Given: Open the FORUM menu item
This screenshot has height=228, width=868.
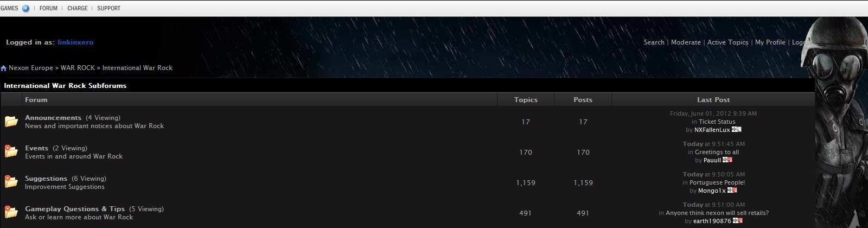Looking at the screenshot, I should coord(48,9).
